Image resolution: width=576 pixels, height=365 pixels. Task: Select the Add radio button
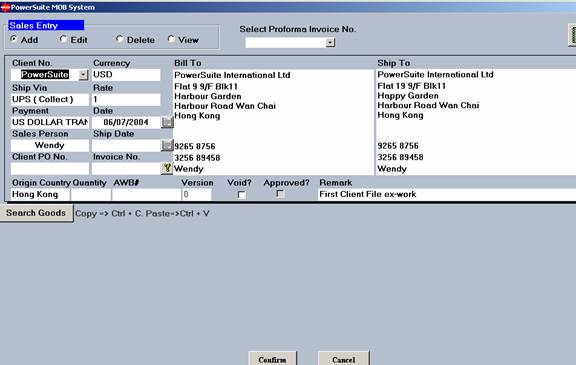coord(14,39)
